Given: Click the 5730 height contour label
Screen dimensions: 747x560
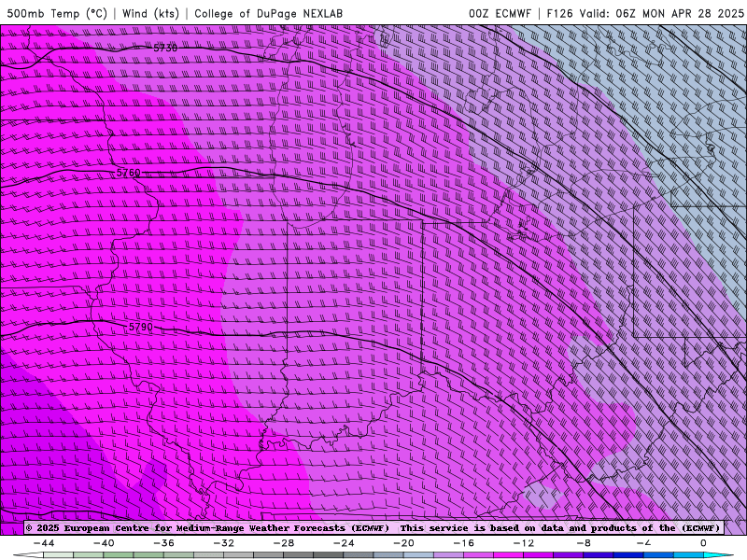Looking at the screenshot, I should pos(165,49).
